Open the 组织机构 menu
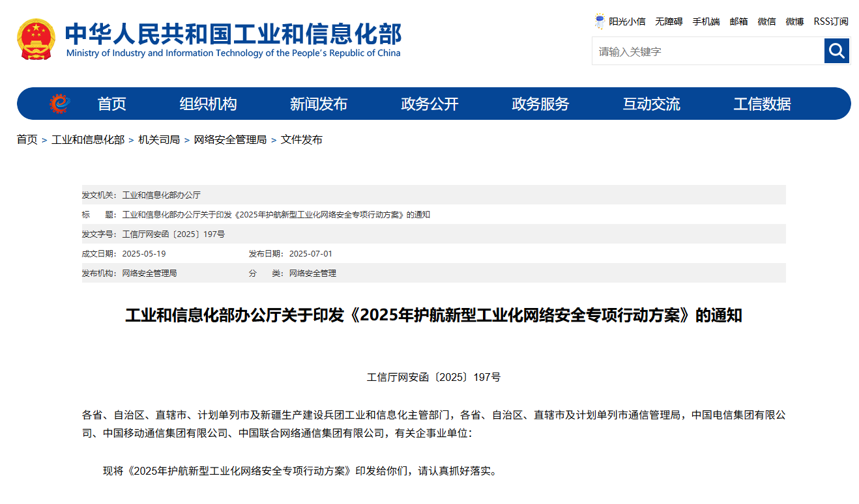Screen dimensions: 859x504 [x=208, y=103]
